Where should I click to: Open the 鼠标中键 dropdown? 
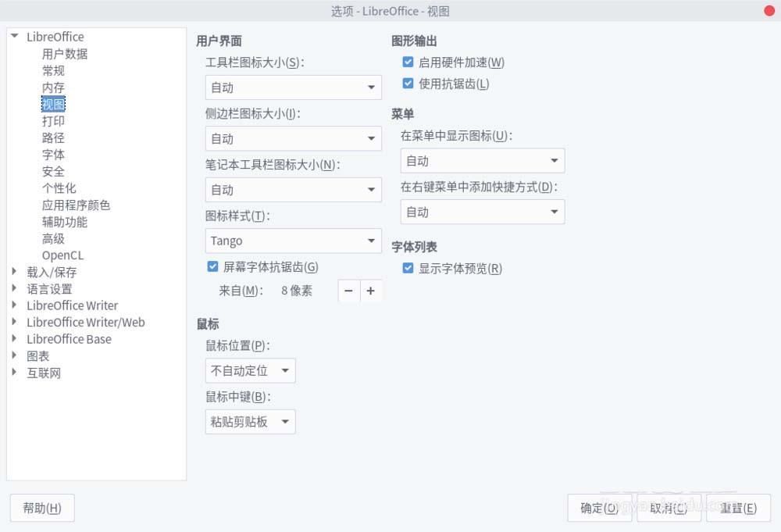click(250, 422)
